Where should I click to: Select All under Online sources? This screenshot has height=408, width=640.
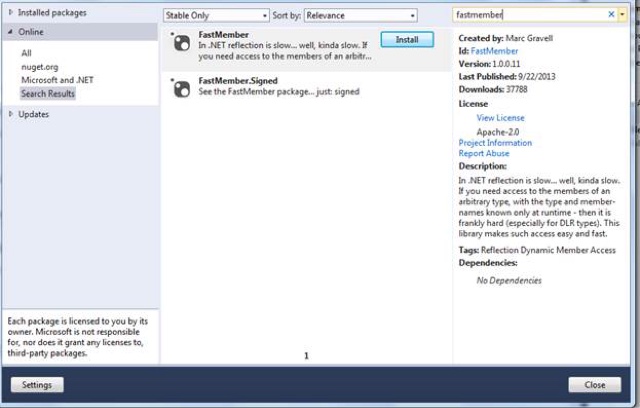point(27,53)
